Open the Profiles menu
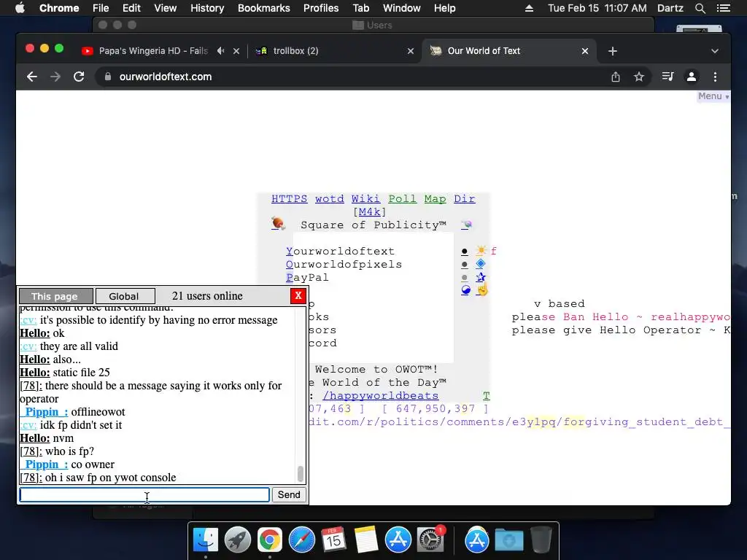This screenshot has height=560, width=747. (x=321, y=8)
